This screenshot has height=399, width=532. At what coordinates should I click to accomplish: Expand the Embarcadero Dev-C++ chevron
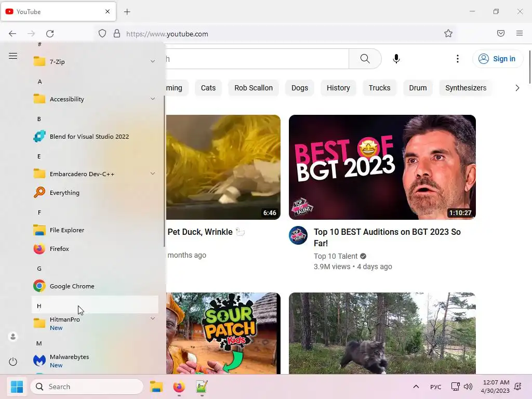click(x=153, y=174)
